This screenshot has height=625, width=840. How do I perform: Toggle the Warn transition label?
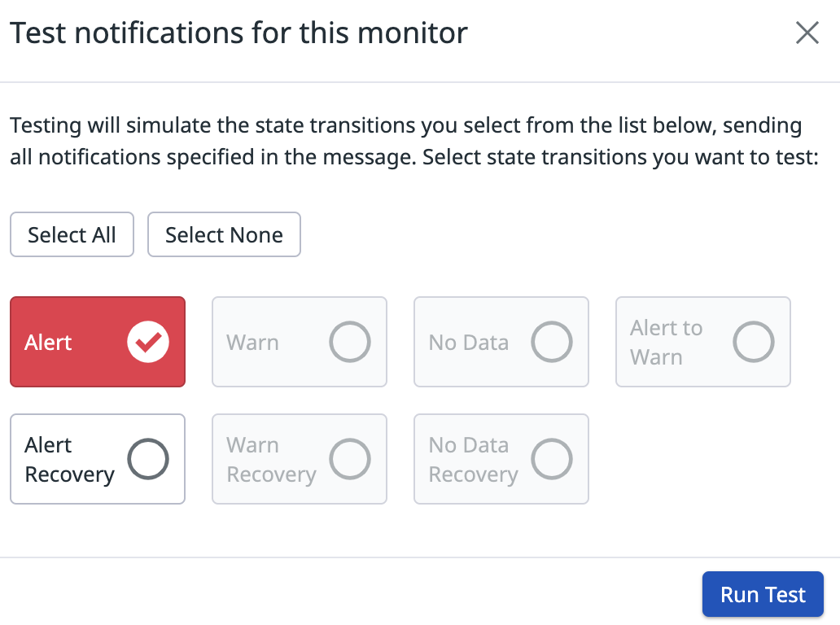(x=252, y=343)
